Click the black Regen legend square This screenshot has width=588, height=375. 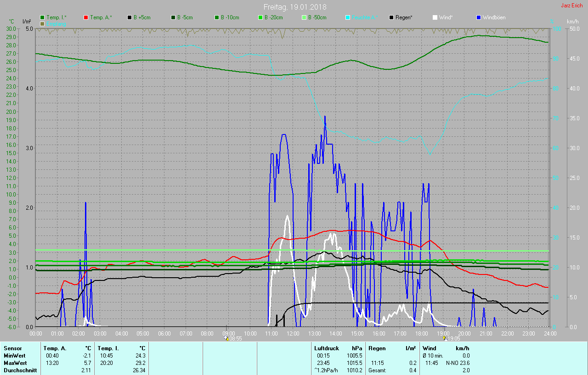[x=391, y=17]
